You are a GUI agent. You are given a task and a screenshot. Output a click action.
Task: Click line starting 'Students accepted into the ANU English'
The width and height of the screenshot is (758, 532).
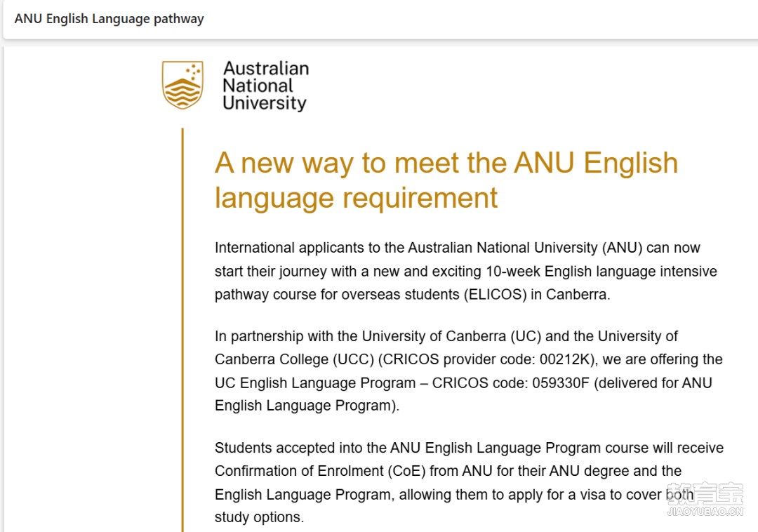click(469, 448)
